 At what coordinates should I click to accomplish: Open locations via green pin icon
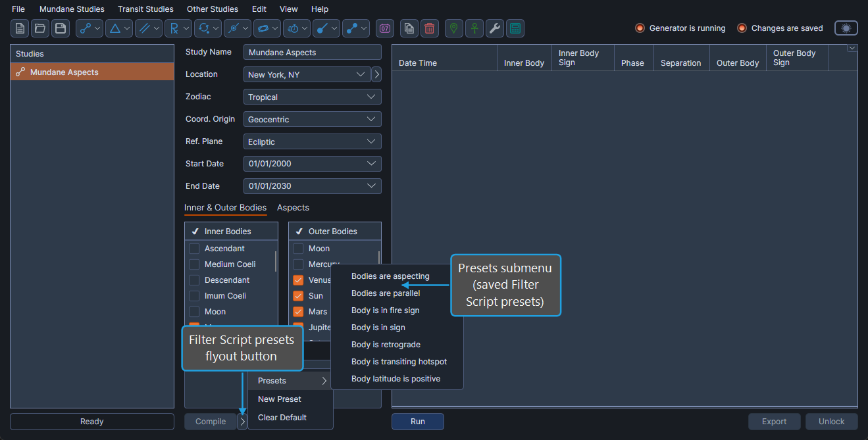coord(454,28)
